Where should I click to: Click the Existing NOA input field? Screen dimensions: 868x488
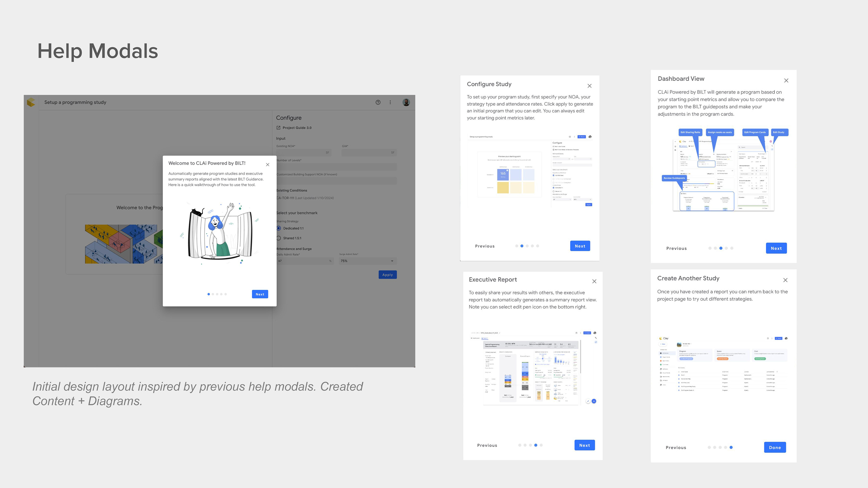(x=303, y=152)
